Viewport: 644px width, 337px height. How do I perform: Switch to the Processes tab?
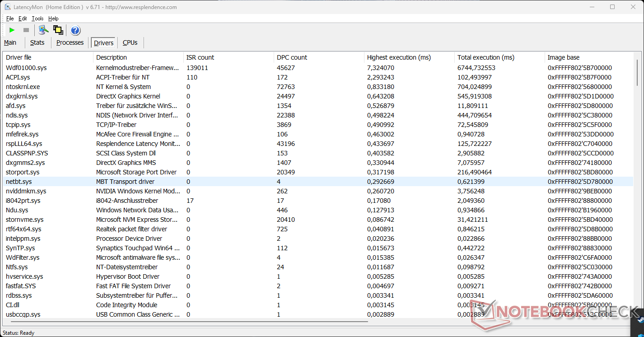point(70,42)
